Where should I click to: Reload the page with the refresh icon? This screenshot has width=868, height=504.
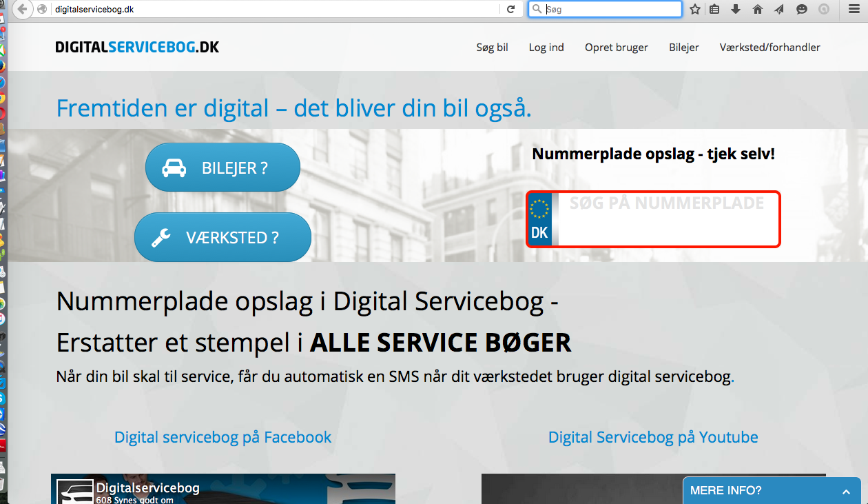point(510,9)
